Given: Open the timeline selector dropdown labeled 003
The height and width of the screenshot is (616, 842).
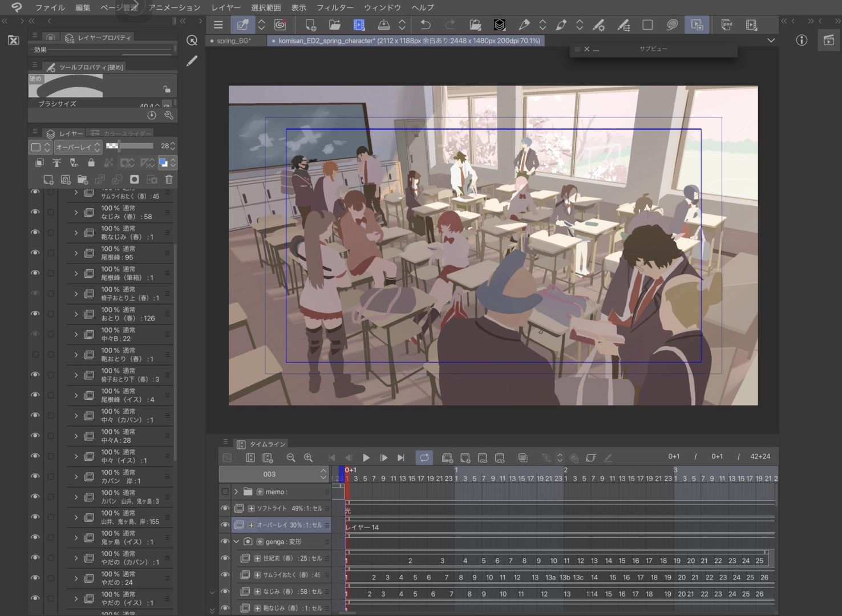Looking at the screenshot, I should point(274,474).
